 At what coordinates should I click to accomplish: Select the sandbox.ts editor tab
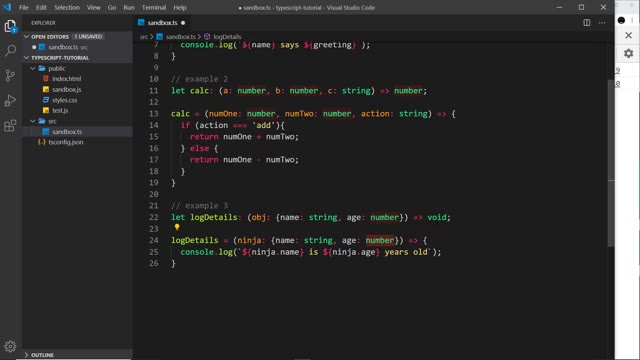[x=162, y=23]
